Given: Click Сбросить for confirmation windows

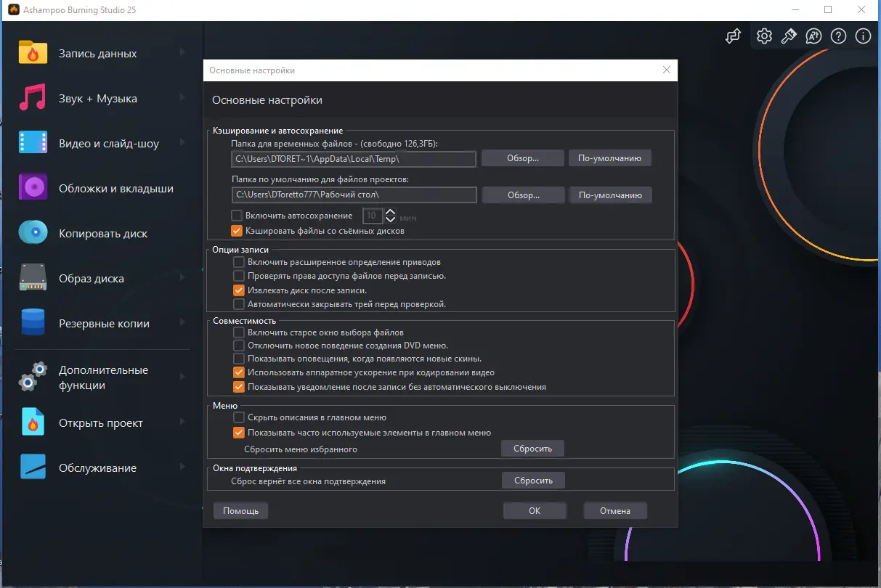Looking at the screenshot, I should [x=534, y=481].
